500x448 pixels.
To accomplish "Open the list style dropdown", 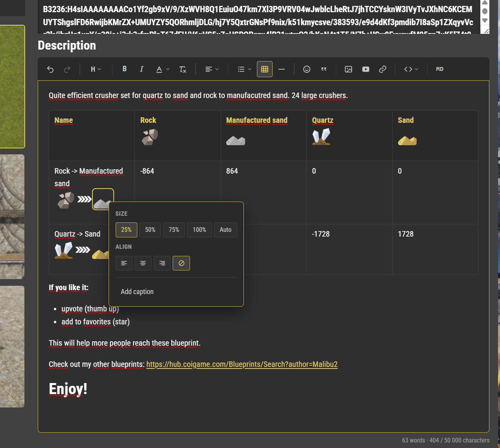I will tap(244, 69).
